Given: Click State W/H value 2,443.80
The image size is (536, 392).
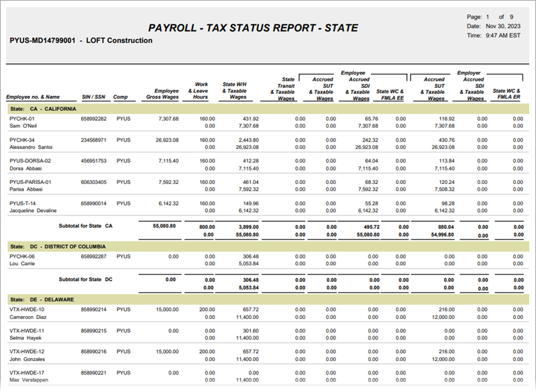Looking at the screenshot, I should point(248,140).
